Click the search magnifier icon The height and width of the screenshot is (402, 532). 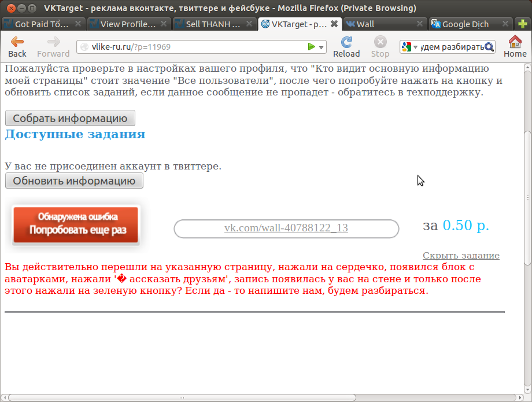click(489, 47)
